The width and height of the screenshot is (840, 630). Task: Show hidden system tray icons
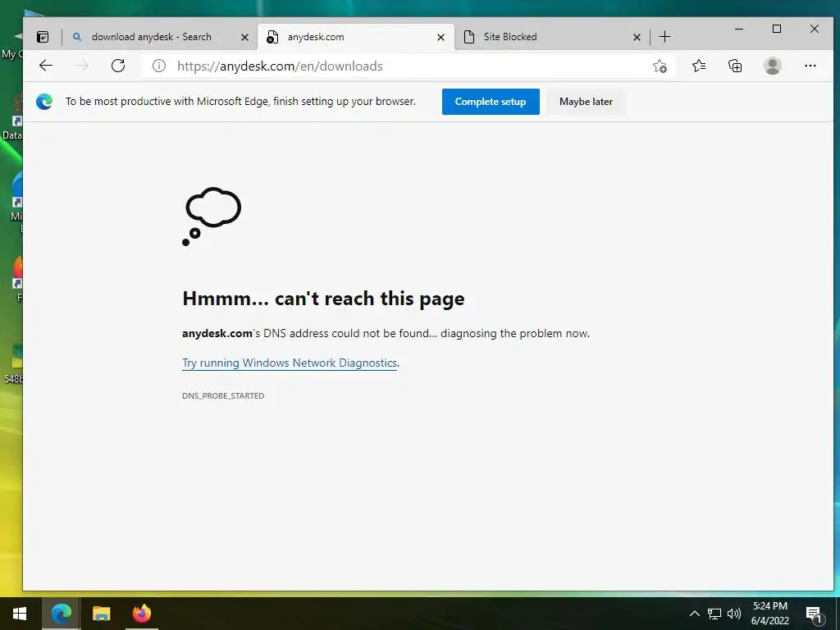pyautogui.click(x=694, y=614)
